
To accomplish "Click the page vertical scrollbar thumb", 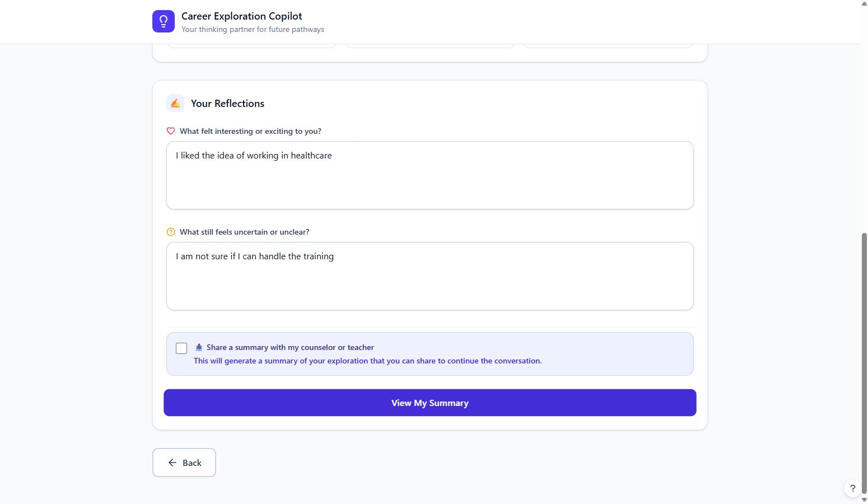I will (864, 364).
